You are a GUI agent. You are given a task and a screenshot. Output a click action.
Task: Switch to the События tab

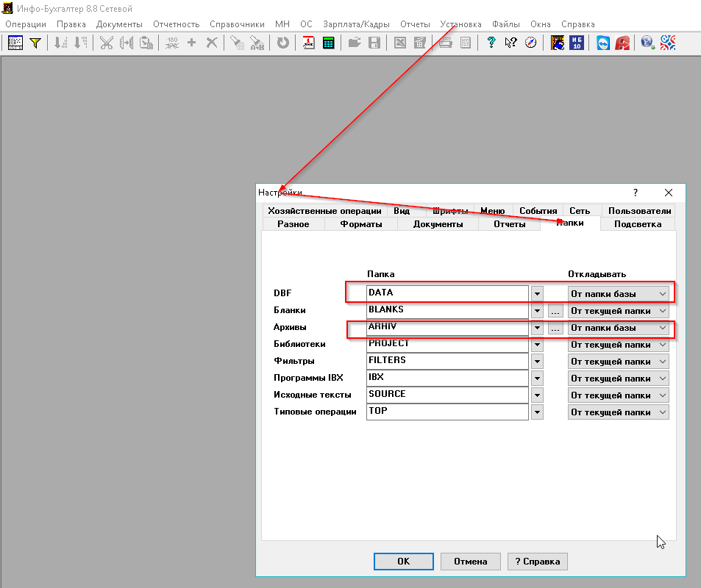click(538, 211)
